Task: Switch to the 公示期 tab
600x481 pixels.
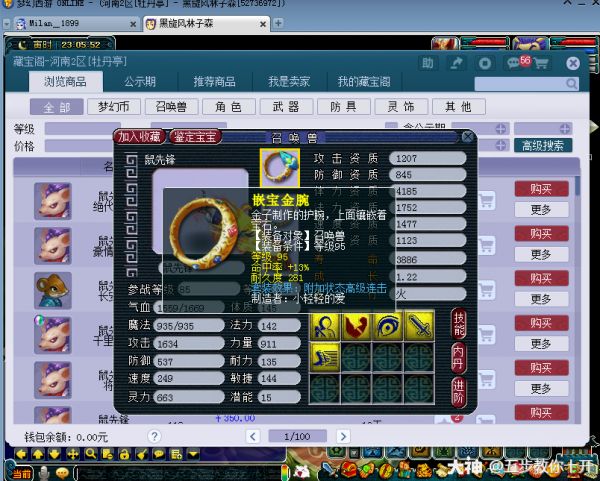Action: click(x=140, y=82)
